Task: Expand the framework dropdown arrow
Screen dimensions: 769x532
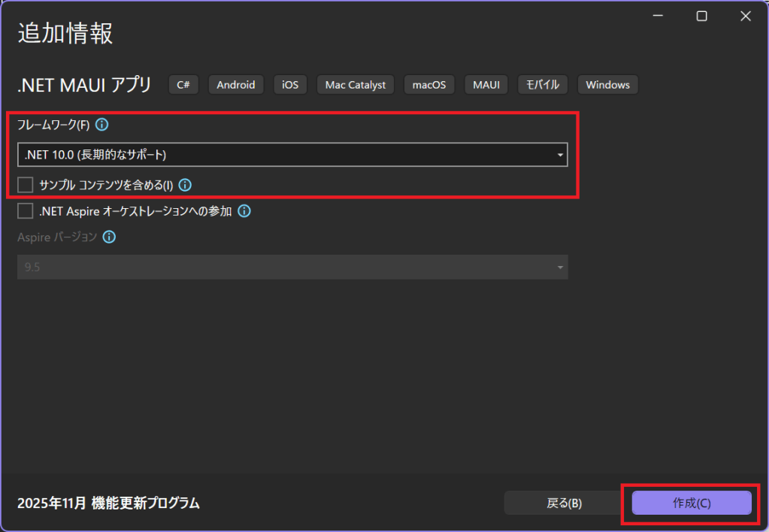Action: pyautogui.click(x=559, y=155)
